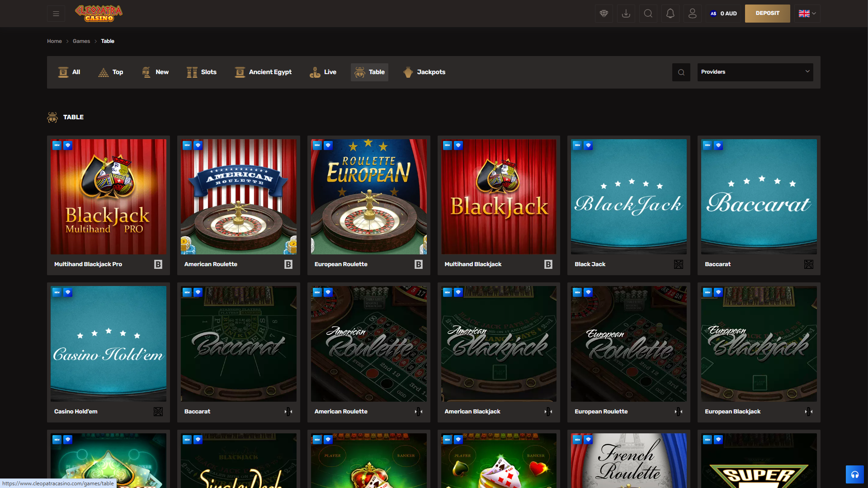Open live support headset chat button
The image size is (868, 488).
pyautogui.click(x=854, y=474)
